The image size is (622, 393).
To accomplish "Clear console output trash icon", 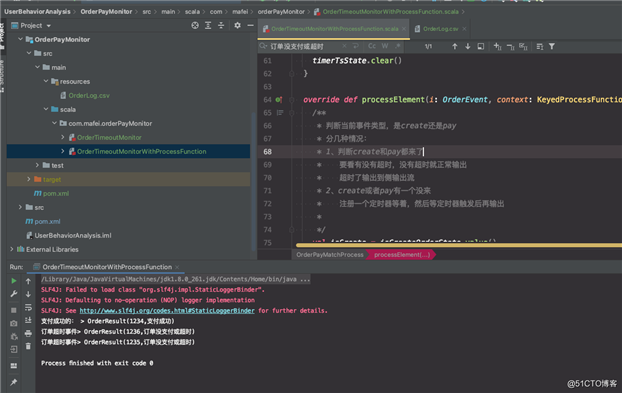I will (28, 346).
